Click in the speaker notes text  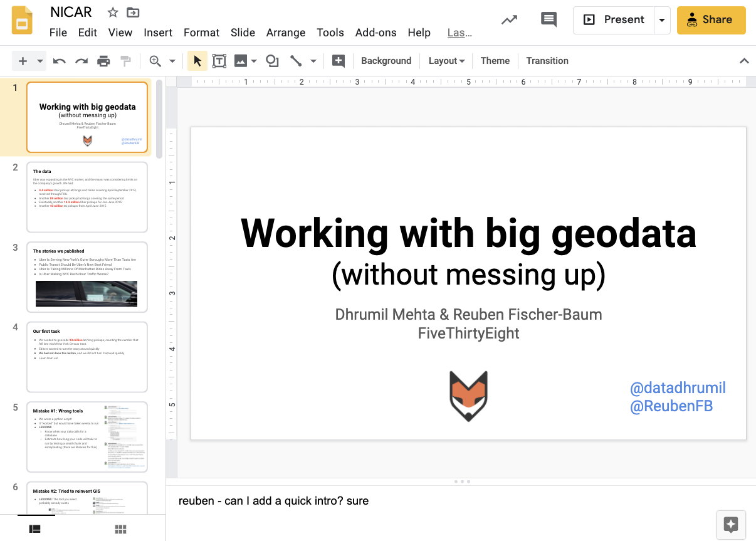pos(273,501)
